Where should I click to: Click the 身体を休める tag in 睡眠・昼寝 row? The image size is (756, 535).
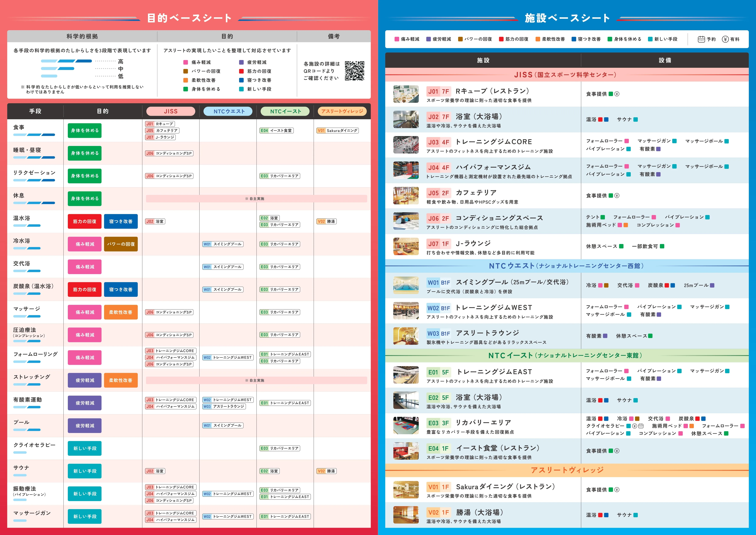(85, 153)
